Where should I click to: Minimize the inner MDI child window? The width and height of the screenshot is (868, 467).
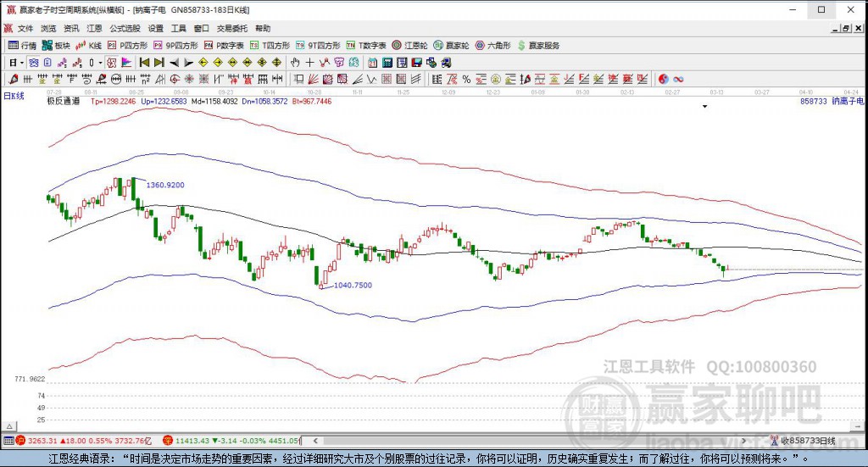836,28
